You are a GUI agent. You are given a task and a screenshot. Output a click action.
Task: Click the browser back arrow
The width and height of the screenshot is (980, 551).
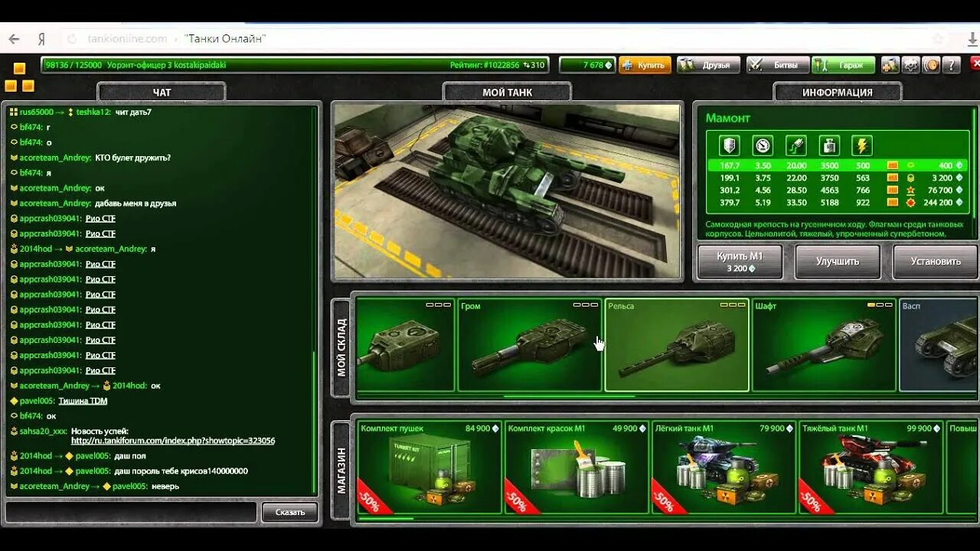coord(14,38)
